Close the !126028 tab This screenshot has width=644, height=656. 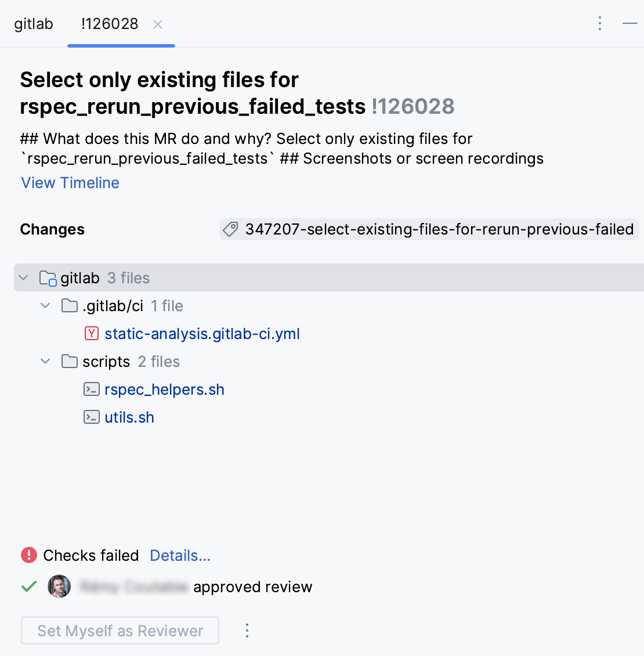coord(157,24)
